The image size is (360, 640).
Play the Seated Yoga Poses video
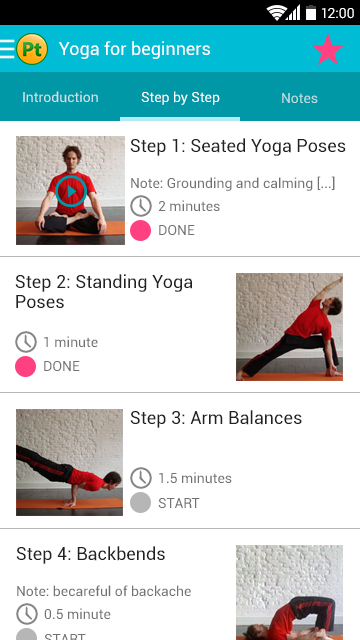(71, 191)
